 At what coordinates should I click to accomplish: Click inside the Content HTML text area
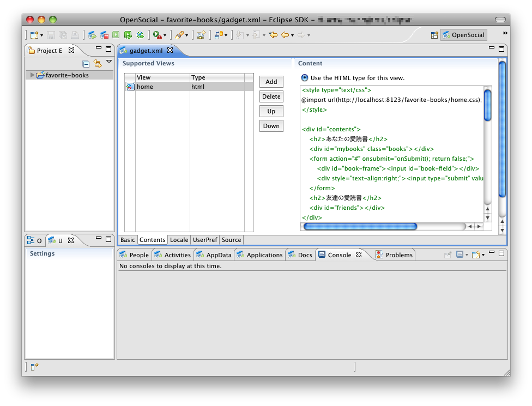pyautogui.click(x=392, y=154)
